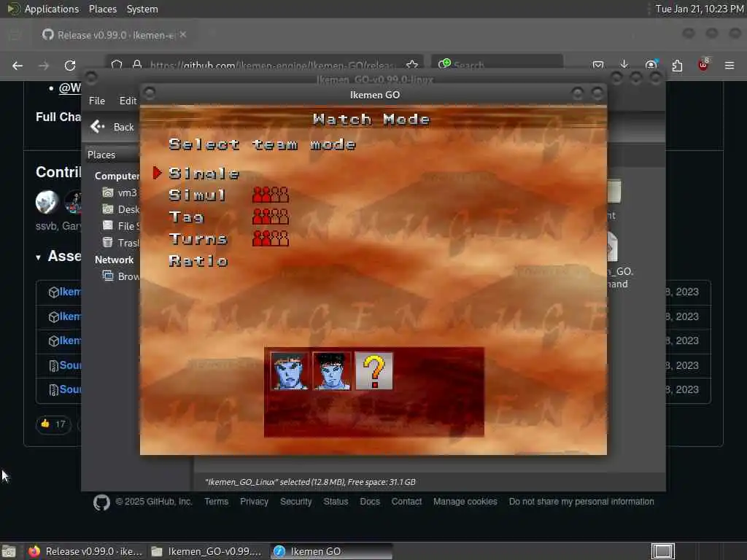The height and width of the screenshot is (560, 747).
Task: Select Desktop in file manager sidebar
Action: tap(120, 209)
